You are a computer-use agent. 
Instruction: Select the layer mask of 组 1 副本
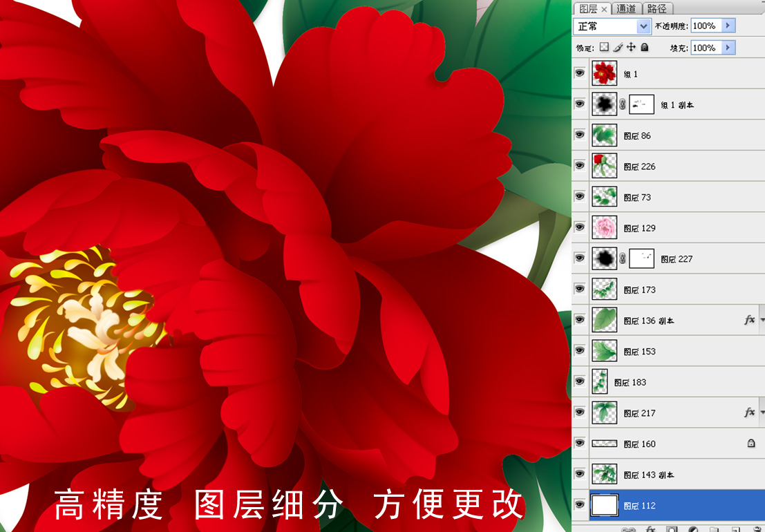click(x=641, y=104)
